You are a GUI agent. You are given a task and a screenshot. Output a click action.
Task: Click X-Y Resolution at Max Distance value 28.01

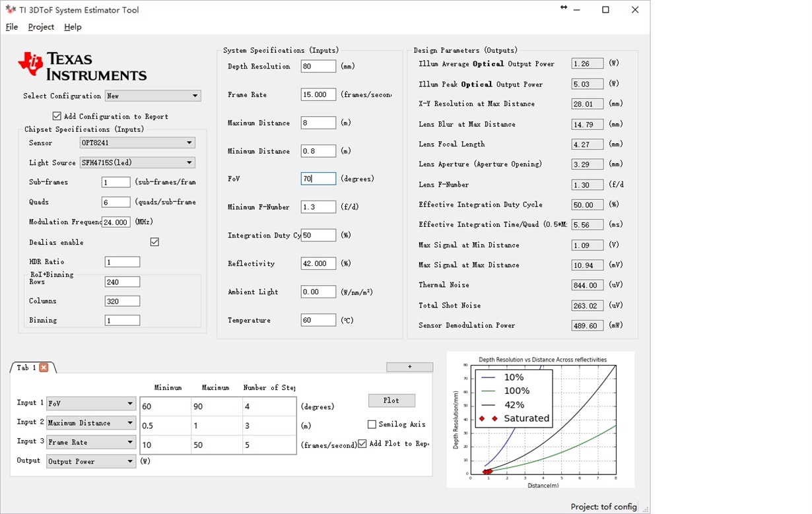[x=588, y=104]
